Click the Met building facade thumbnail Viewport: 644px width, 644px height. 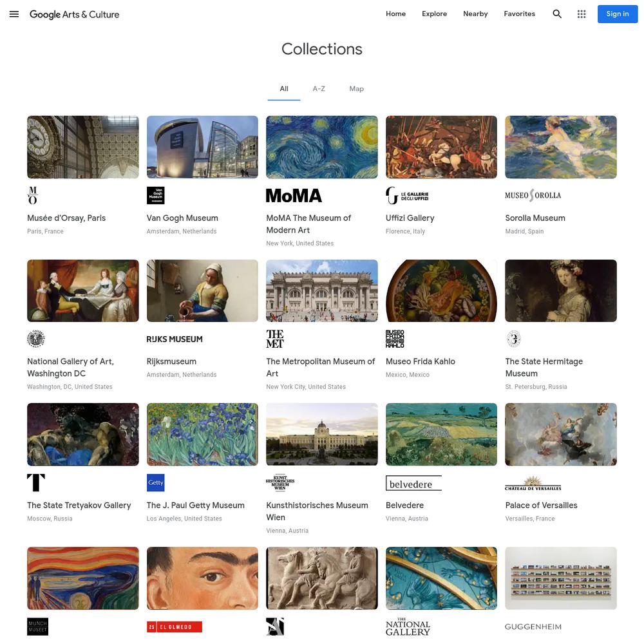pyautogui.click(x=321, y=291)
